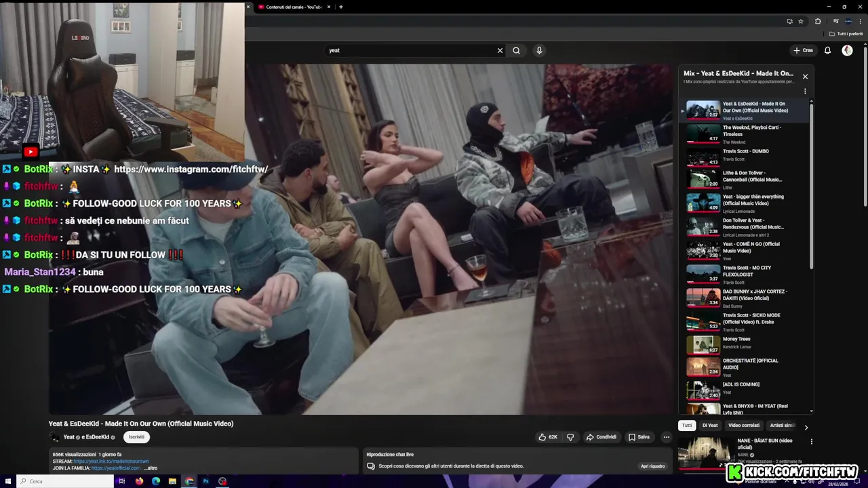Image resolution: width=868 pixels, height=488 pixels.
Task: Open Chrome profile icon in toolbar
Action: click(x=848, y=21)
